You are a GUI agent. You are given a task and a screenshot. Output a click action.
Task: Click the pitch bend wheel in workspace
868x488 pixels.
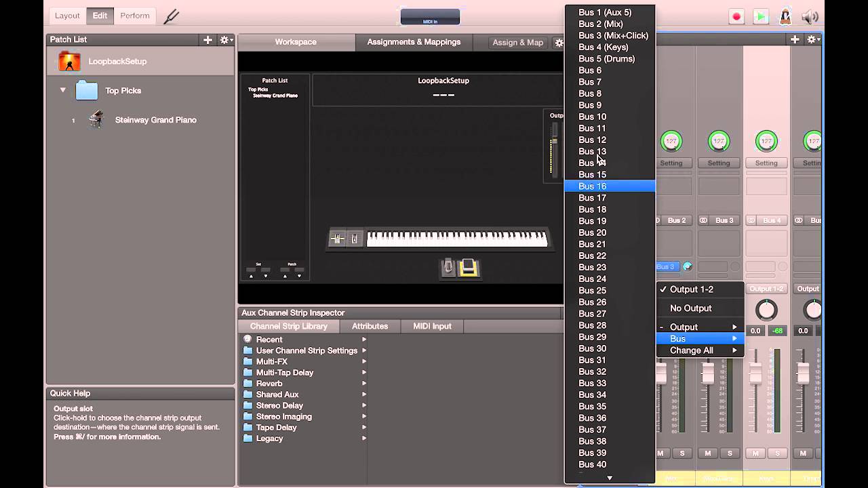(x=337, y=239)
